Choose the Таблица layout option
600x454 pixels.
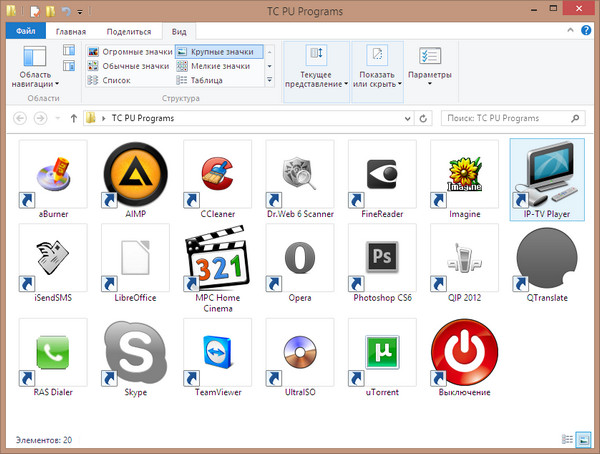[206, 80]
